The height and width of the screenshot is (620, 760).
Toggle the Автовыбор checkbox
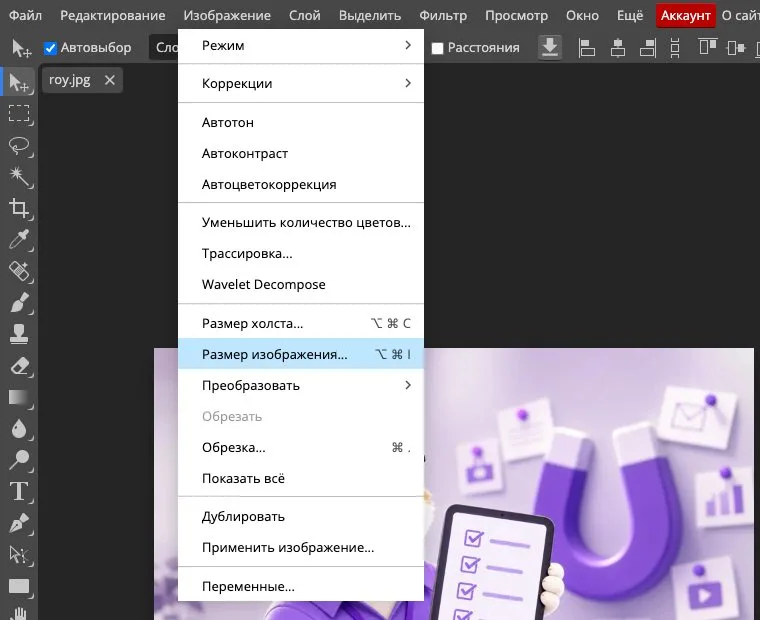[x=50, y=48]
